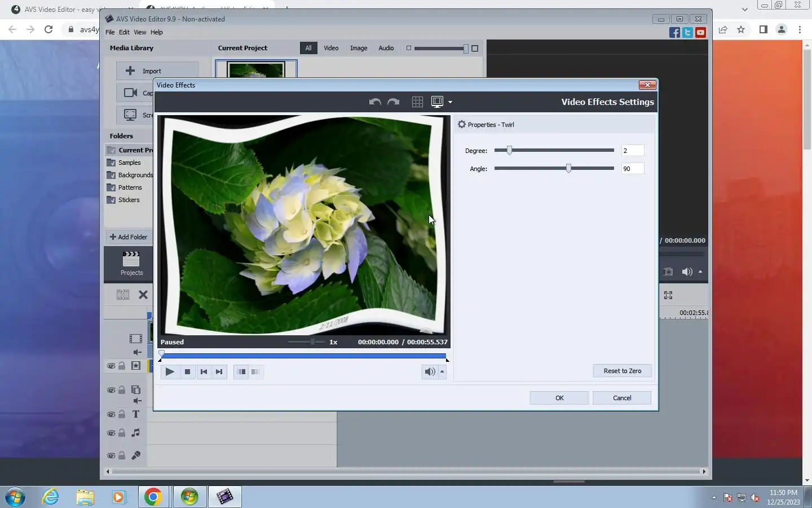Open the preview screen mode icon
Screen dimensions: 812x508
(437, 102)
